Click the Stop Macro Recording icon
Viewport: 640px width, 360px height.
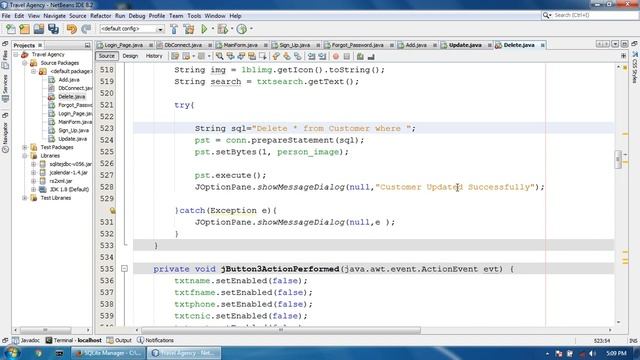(x=347, y=56)
